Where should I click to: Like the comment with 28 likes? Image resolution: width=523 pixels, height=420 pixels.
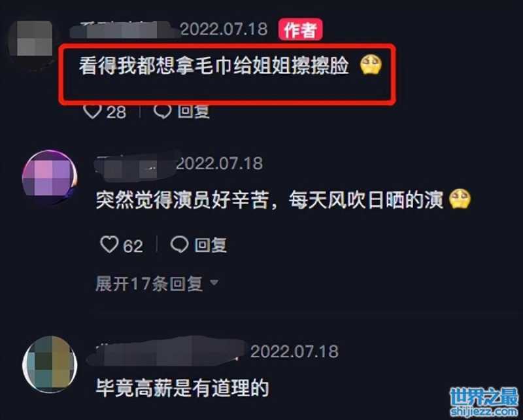tap(92, 111)
